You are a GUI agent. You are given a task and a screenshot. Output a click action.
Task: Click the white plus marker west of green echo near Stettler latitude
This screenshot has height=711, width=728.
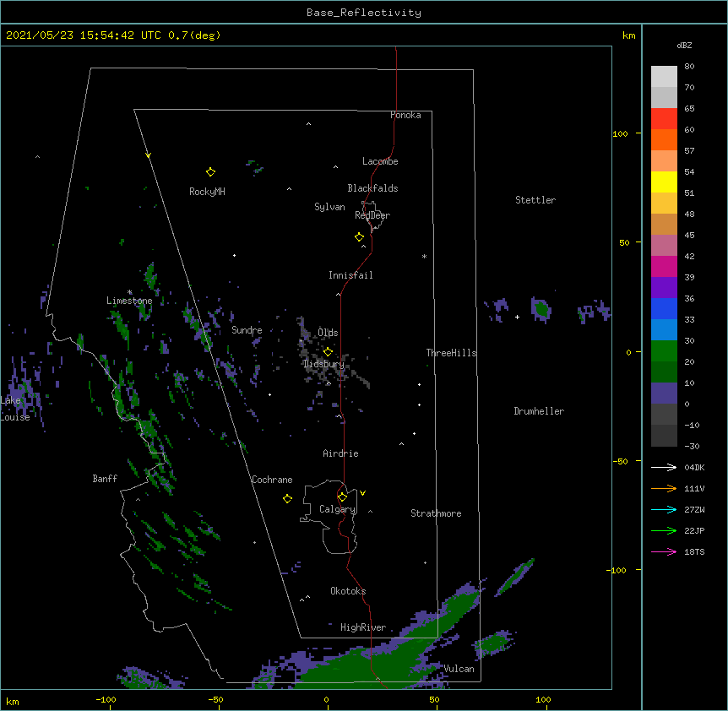[x=517, y=317]
